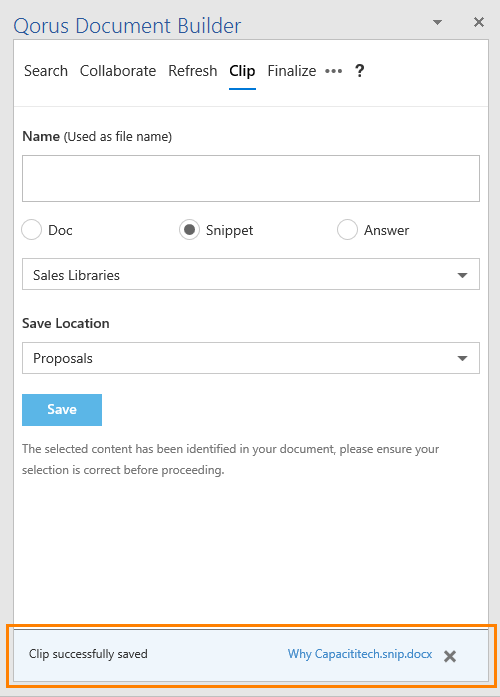Viewport: 500px width, 697px height.
Task: Close the Qorus Document Builder pane
Action: tap(479, 22)
